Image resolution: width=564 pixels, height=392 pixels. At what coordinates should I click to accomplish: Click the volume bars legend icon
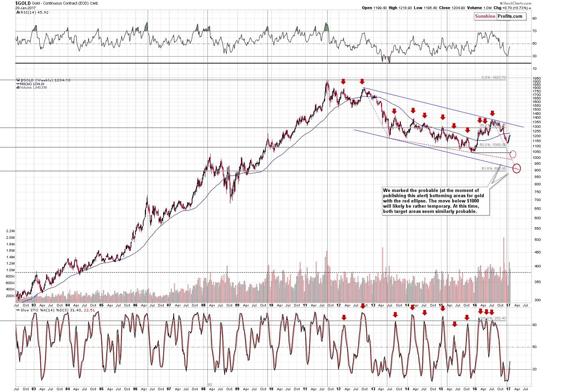[18, 87]
